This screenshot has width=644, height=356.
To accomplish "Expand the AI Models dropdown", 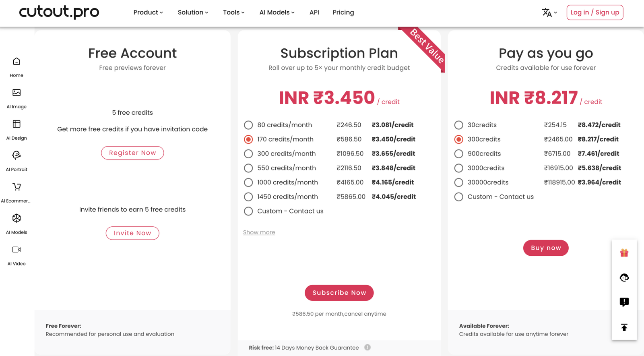I will pyautogui.click(x=277, y=12).
